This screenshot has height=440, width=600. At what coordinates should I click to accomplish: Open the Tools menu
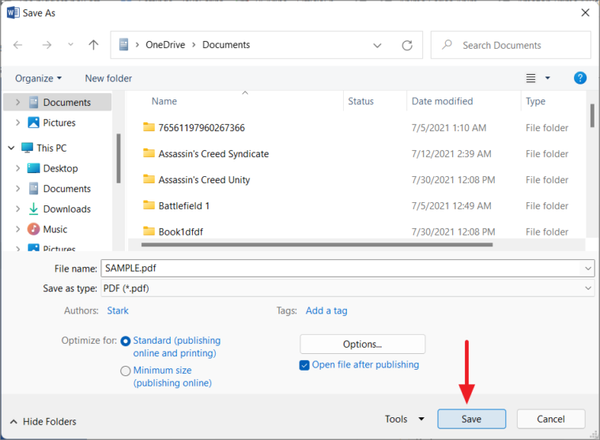405,419
